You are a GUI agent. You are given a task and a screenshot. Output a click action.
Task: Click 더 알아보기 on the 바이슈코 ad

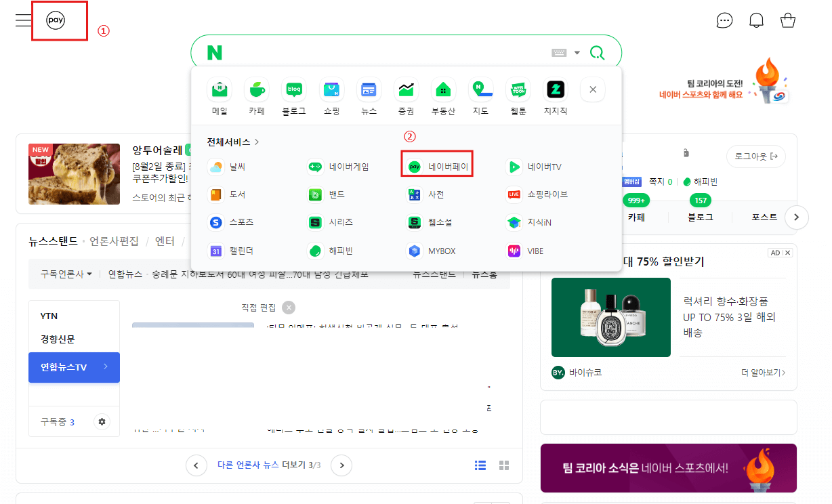764,373
